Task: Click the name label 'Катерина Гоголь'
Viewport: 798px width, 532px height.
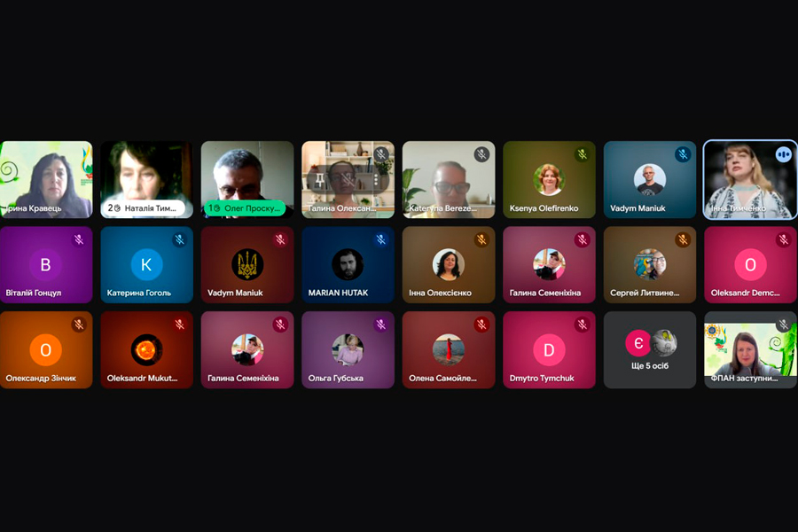Action: pos(138,293)
